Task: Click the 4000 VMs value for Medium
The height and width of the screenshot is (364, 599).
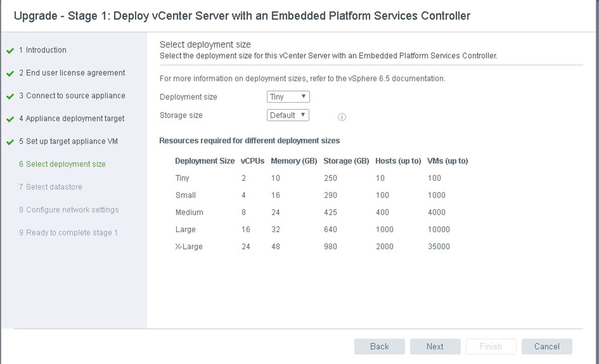Action: (437, 212)
